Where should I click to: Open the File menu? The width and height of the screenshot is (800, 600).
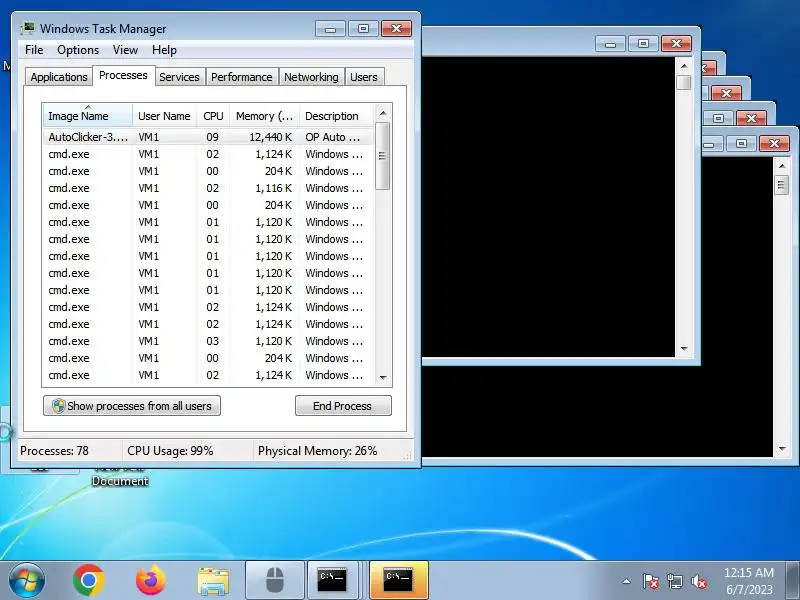pyautogui.click(x=34, y=50)
